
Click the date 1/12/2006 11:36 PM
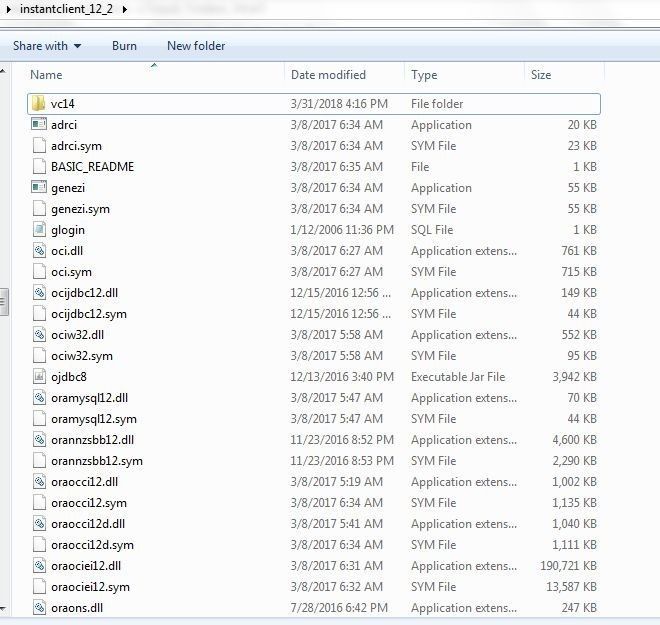[342, 230]
